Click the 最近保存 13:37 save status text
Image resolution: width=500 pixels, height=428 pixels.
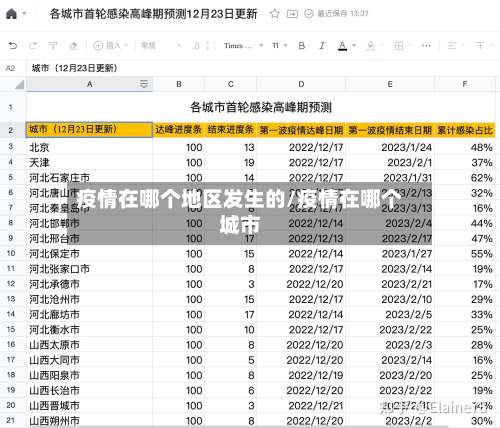[343, 14]
